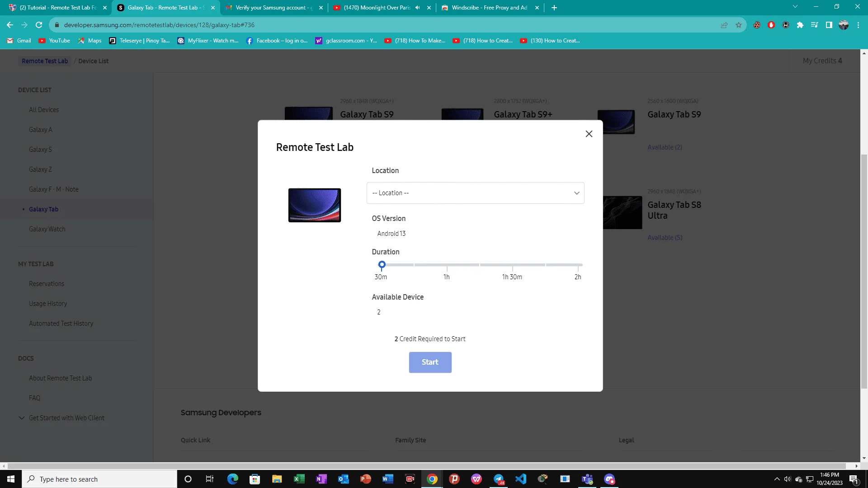Reload the page with browser refresh icon
This screenshot has height=488, width=868.
pos(39,25)
